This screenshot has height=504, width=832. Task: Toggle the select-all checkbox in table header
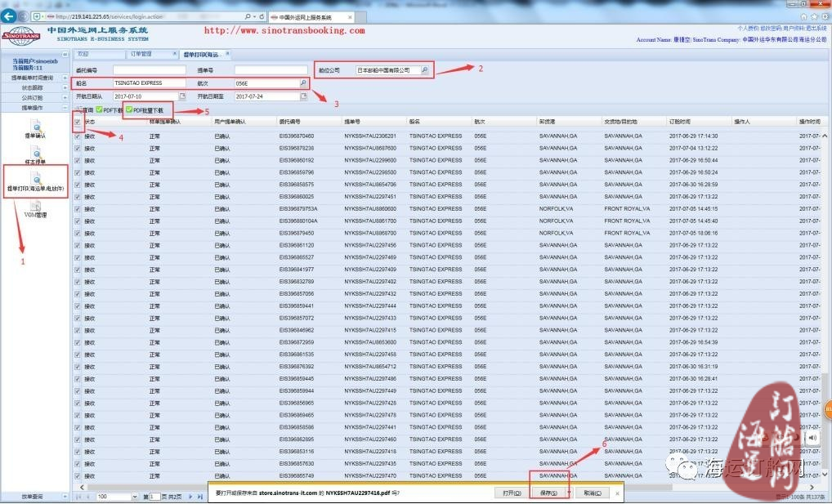(x=78, y=122)
